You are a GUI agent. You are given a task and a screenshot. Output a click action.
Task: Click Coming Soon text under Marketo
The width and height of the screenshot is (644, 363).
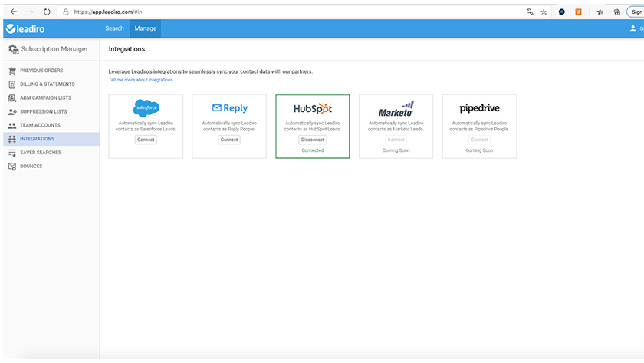(x=396, y=150)
